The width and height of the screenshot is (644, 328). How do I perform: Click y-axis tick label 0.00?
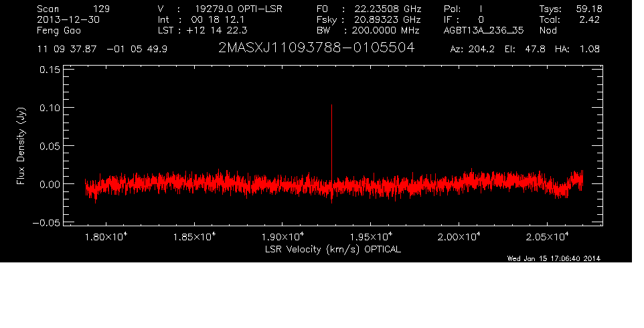[x=50, y=184]
